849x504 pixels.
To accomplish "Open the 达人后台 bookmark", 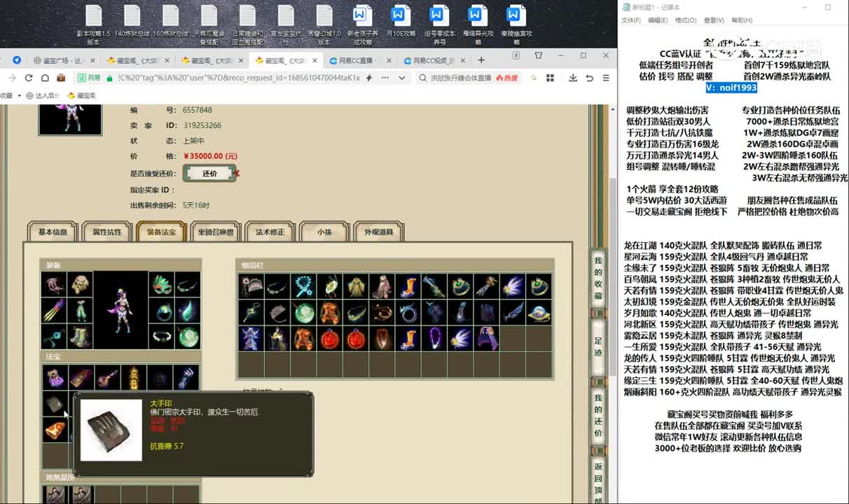I will 45,95.
